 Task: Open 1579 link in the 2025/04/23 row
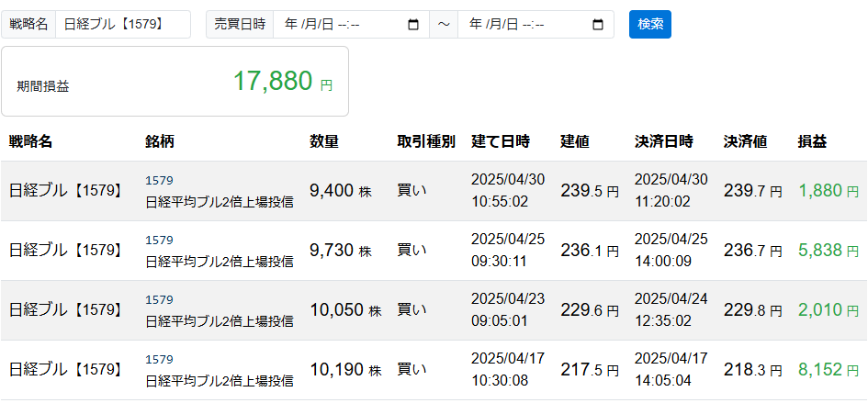[160, 300]
